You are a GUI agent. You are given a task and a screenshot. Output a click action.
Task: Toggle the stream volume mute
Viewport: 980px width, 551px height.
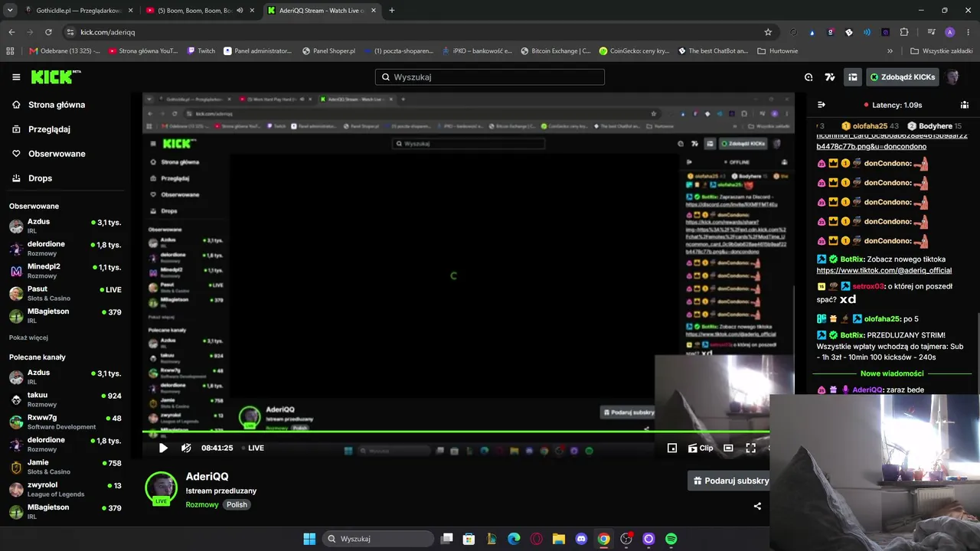coord(186,448)
